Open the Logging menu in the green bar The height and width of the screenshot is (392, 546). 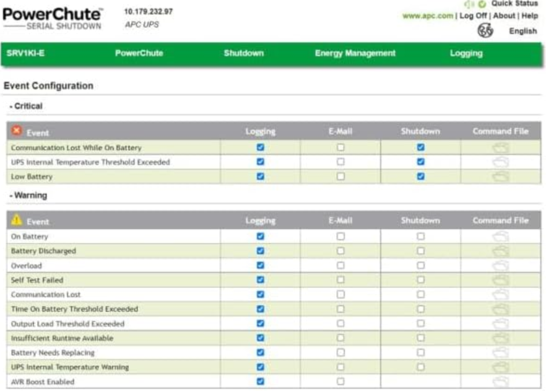(466, 53)
